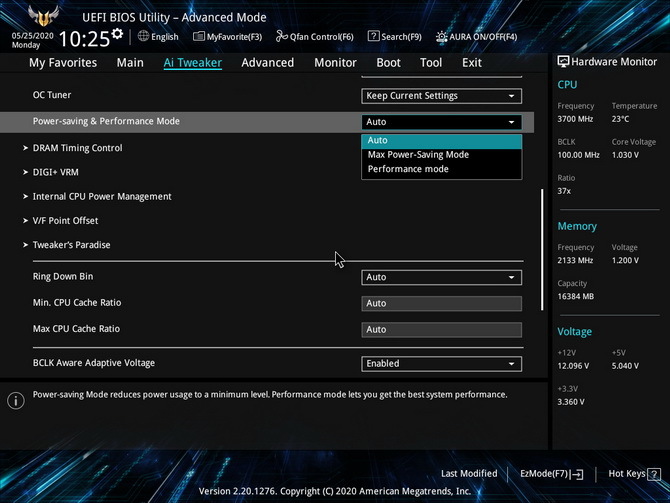Click the settings gear beside the clock
Screen dimensions: 670x503
click(117, 34)
